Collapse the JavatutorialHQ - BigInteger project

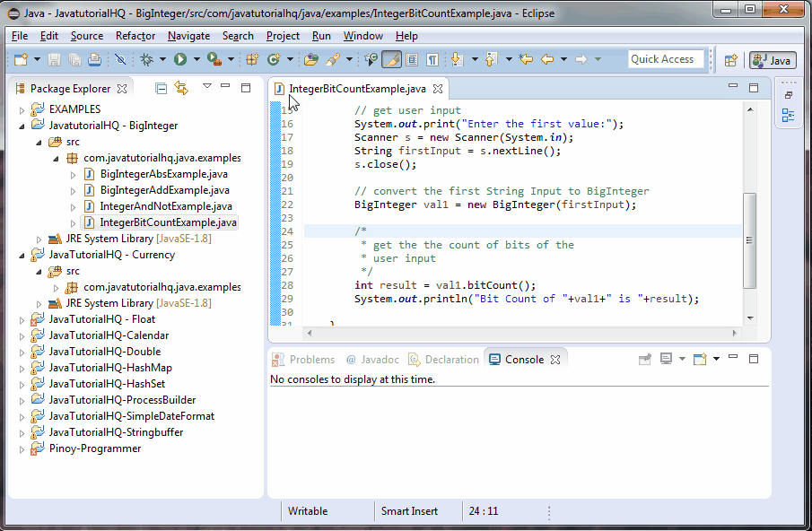[x=22, y=126]
